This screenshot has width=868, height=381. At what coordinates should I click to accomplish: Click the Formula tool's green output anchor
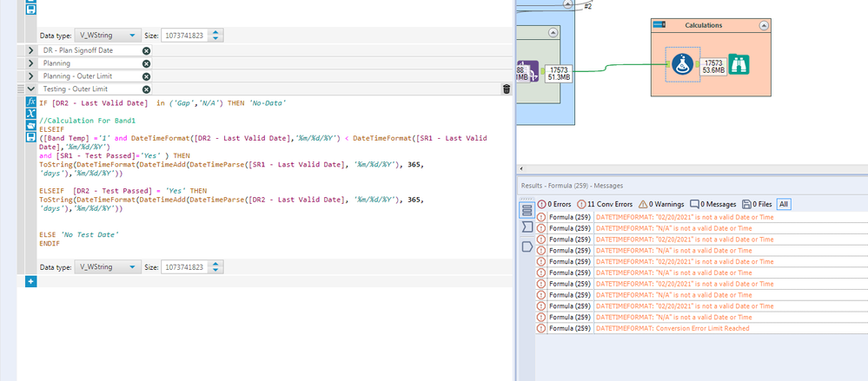click(697, 65)
